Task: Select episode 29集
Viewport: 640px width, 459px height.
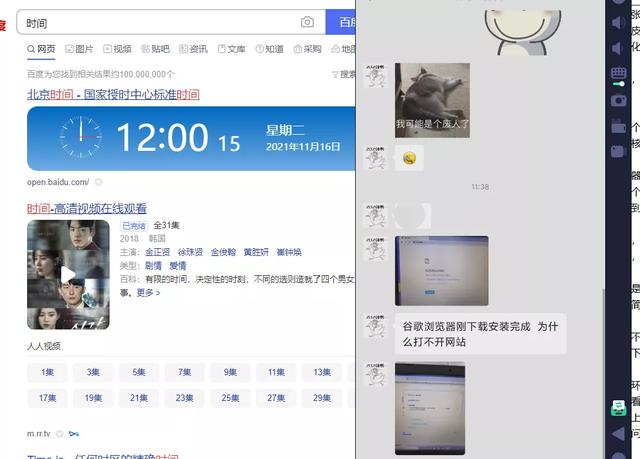Action: (322, 398)
